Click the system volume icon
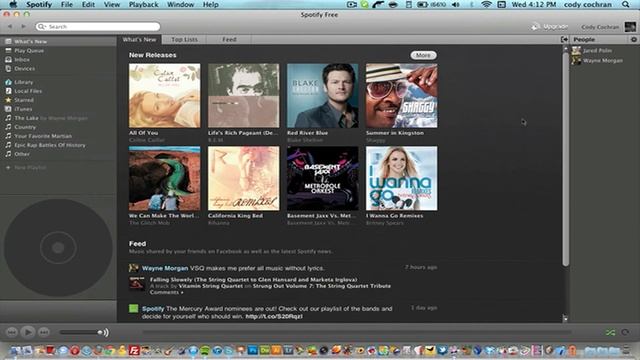Screen dimensions: 640x360 click(x=456, y=4)
